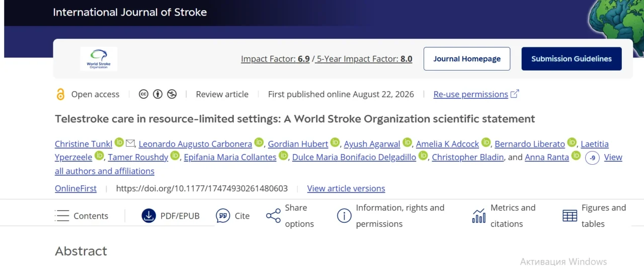644x266 pixels.
Task: Click ORCID icon next to Tamer Roushdy
Action: [x=175, y=156]
